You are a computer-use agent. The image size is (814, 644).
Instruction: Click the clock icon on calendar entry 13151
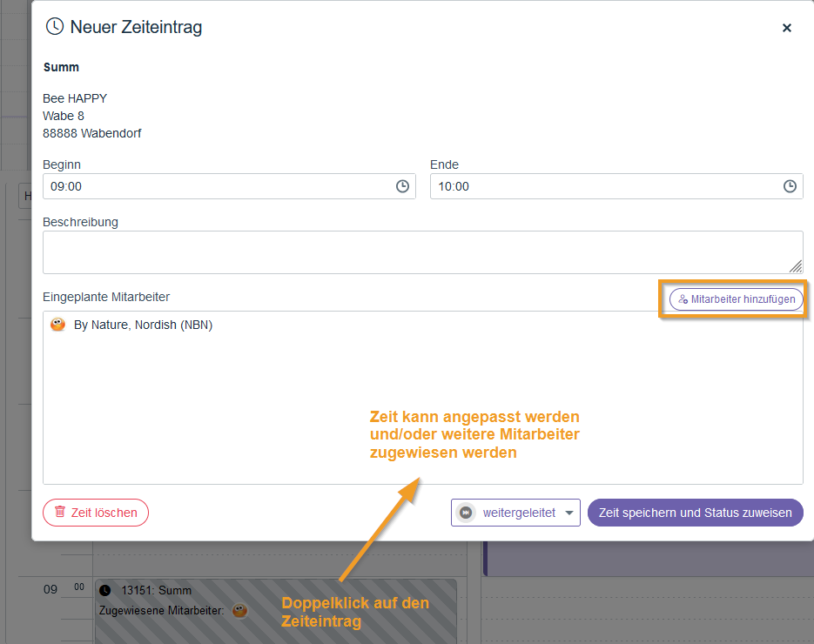click(x=106, y=591)
